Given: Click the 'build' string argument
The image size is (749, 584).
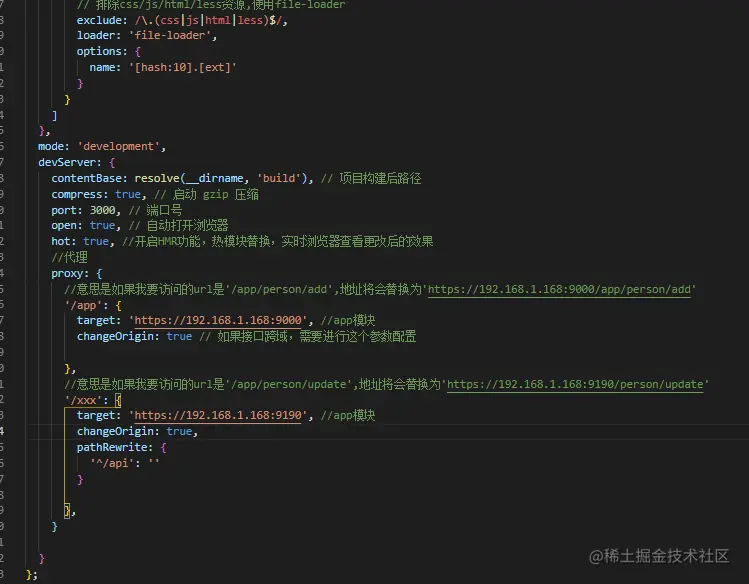Looking at the screenshot, I should (278, 178).
